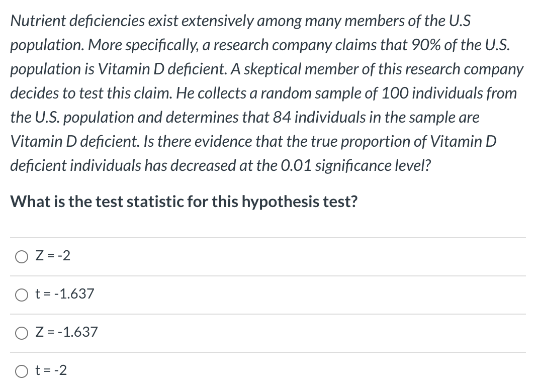Select the t = -1.637 radio button
Image resolution: width=536 pixels, height=392 pixels.
tap(22, 295)
